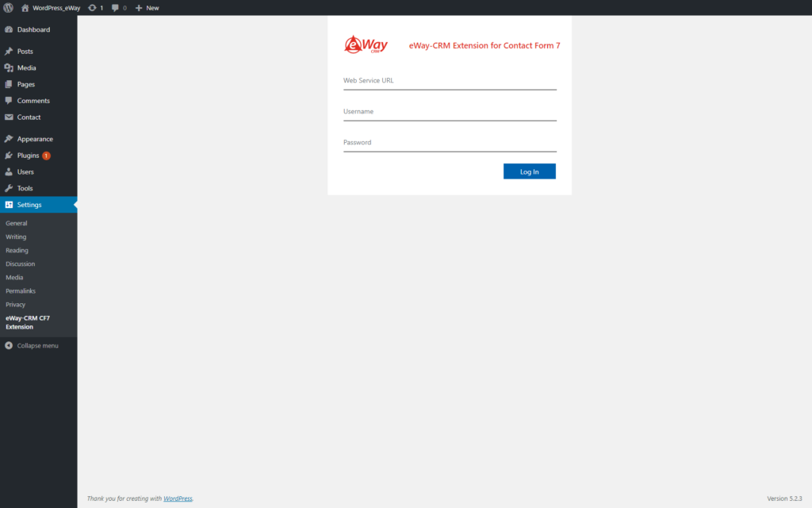Click the Plugins update badge showing 1
This screenshot has width=812, height=508.
point(46,156)
